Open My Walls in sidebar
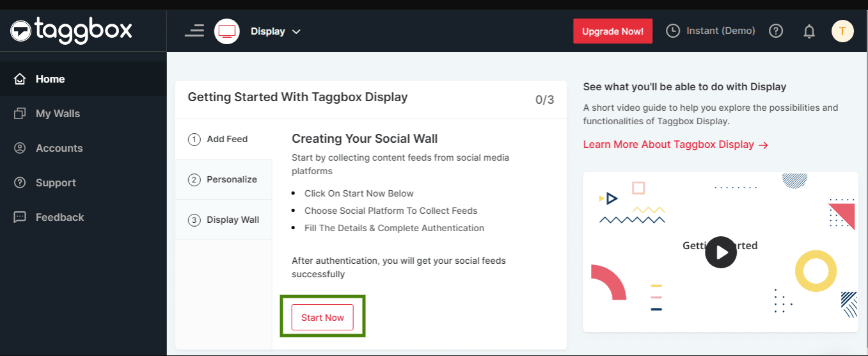This screenshot has height=356, width=868. [58, 113]
